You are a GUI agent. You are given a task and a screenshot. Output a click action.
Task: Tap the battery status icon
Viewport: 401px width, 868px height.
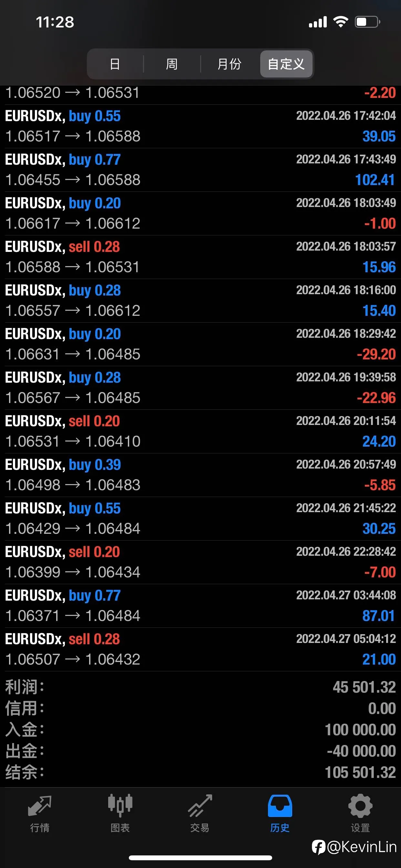pos(368,22)
